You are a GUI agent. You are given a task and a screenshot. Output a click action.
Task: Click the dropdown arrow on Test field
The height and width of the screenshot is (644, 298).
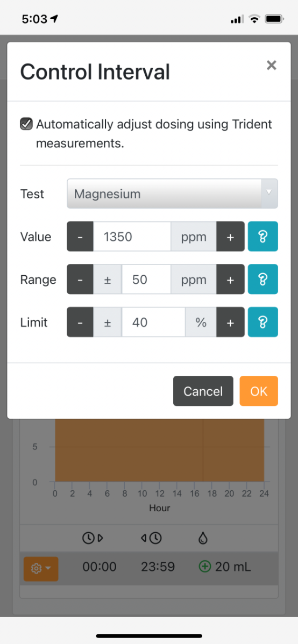click(269, 192)
